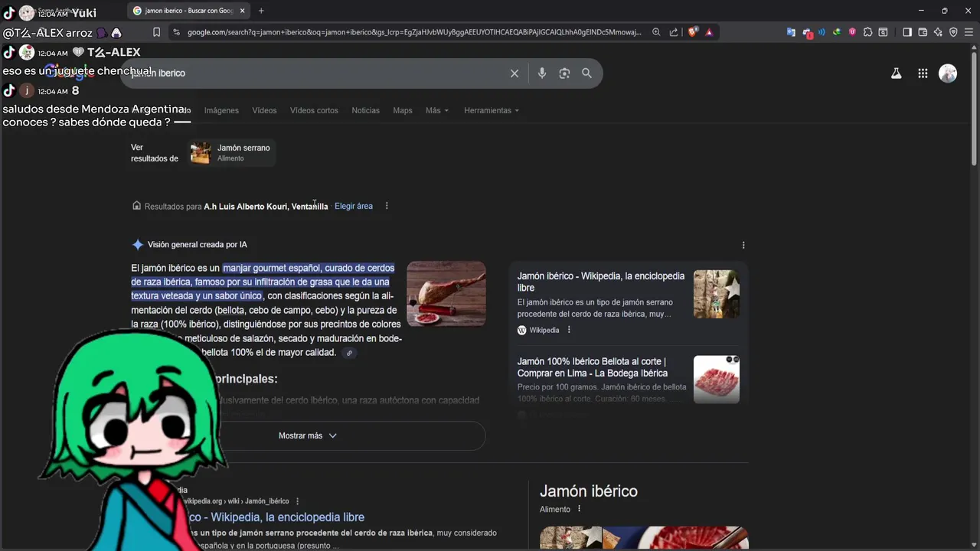Open the Wikipedia, la enciclopedia libre result

[277, 517]
